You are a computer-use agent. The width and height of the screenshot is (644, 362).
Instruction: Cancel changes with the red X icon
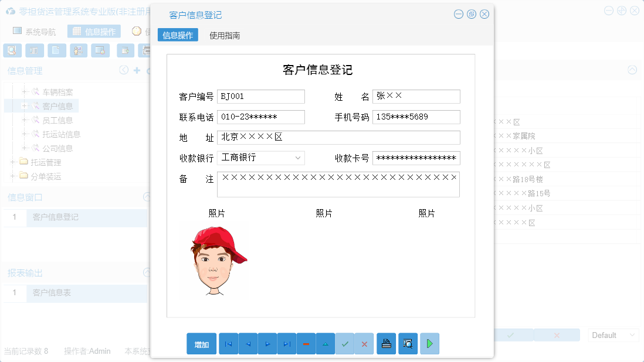coord(364,344)
